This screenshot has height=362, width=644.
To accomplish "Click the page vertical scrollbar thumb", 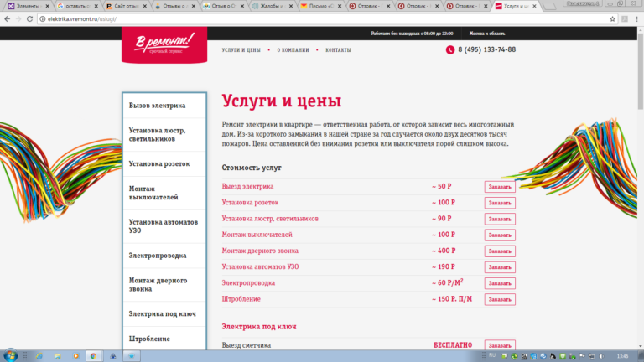I will point(641,70).
